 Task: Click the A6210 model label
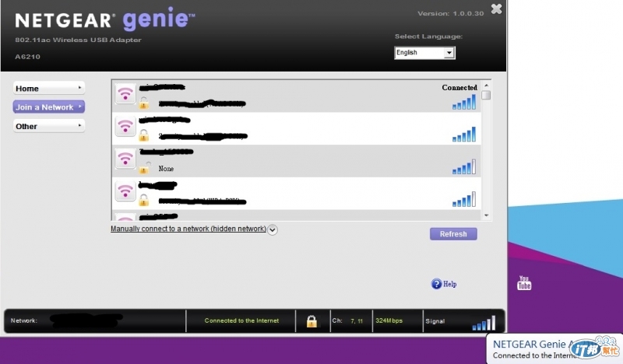[x=27, y=57]
